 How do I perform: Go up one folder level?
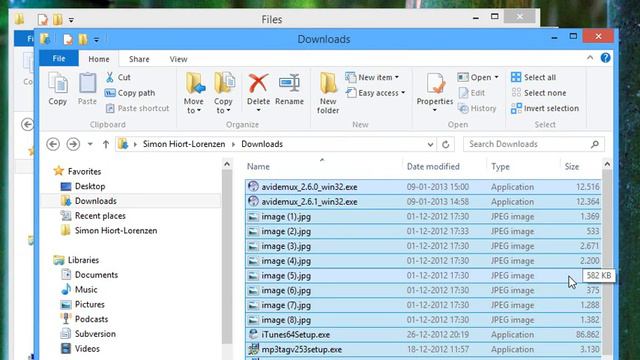[x=106, y=144]
